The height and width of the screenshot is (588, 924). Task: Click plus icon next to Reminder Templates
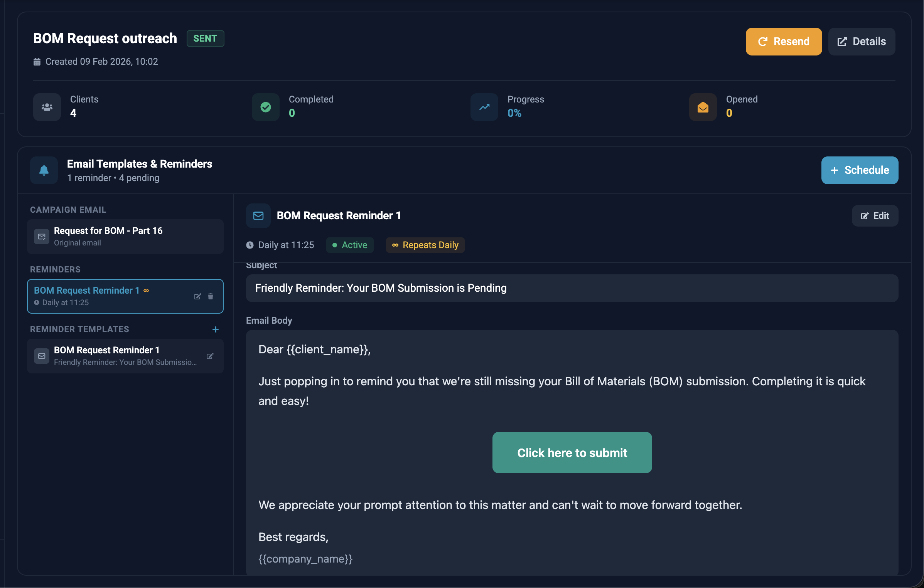[216, 329]
